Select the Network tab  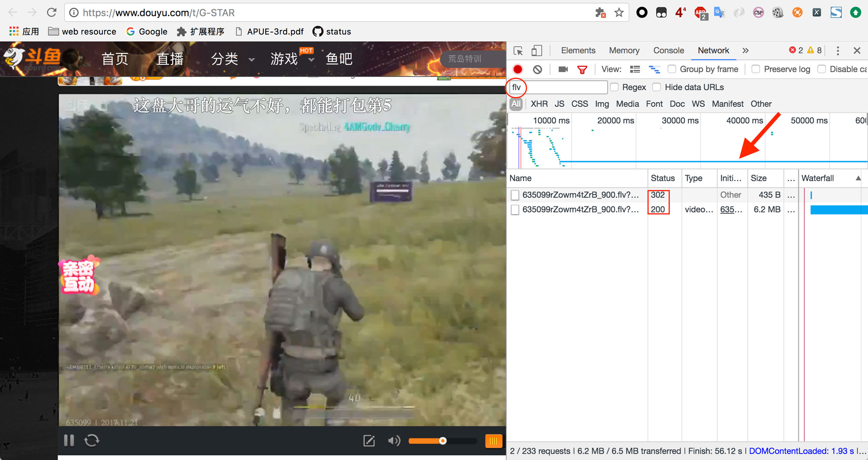713,50
